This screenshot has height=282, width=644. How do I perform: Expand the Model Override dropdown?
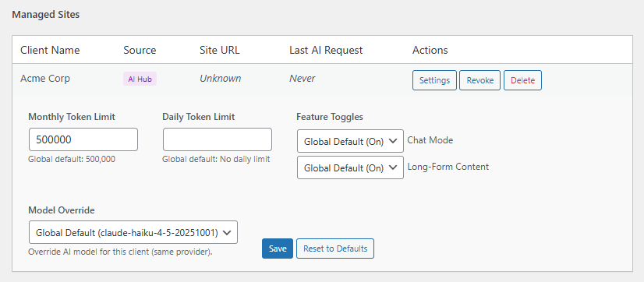(133, 232)
